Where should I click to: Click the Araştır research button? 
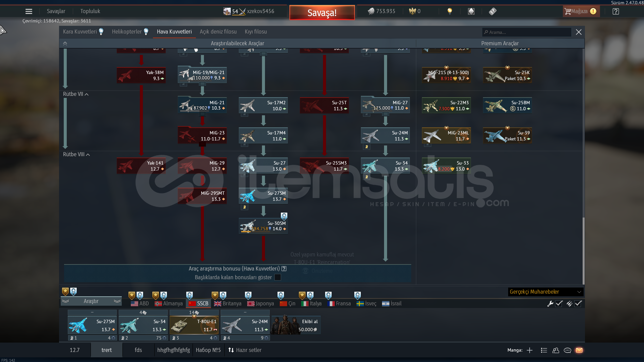point(91,301)
